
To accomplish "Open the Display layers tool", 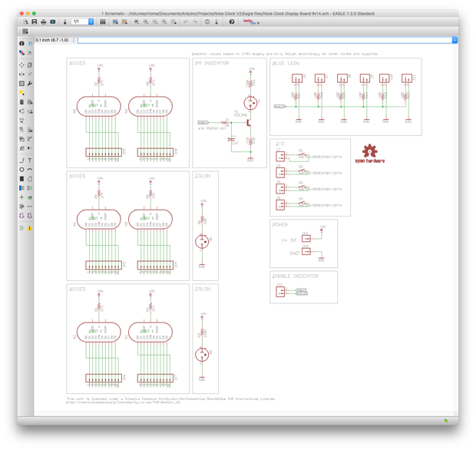I will 21,52.
